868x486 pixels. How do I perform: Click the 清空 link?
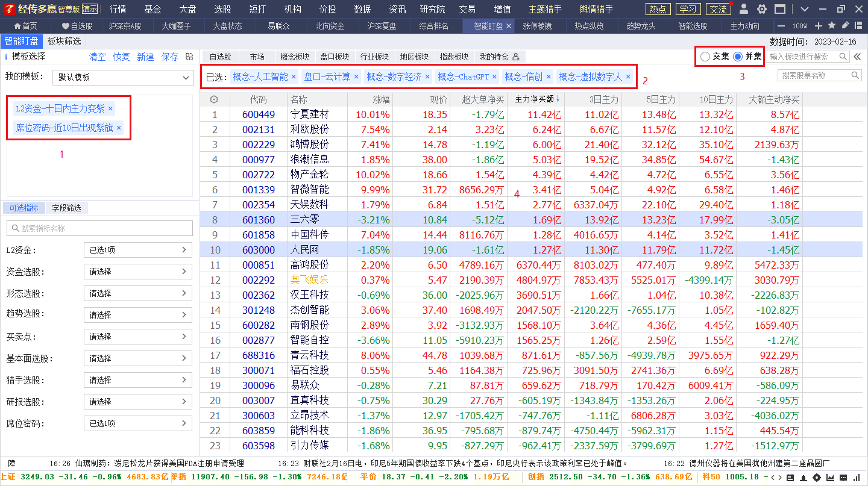click(98, 57)
